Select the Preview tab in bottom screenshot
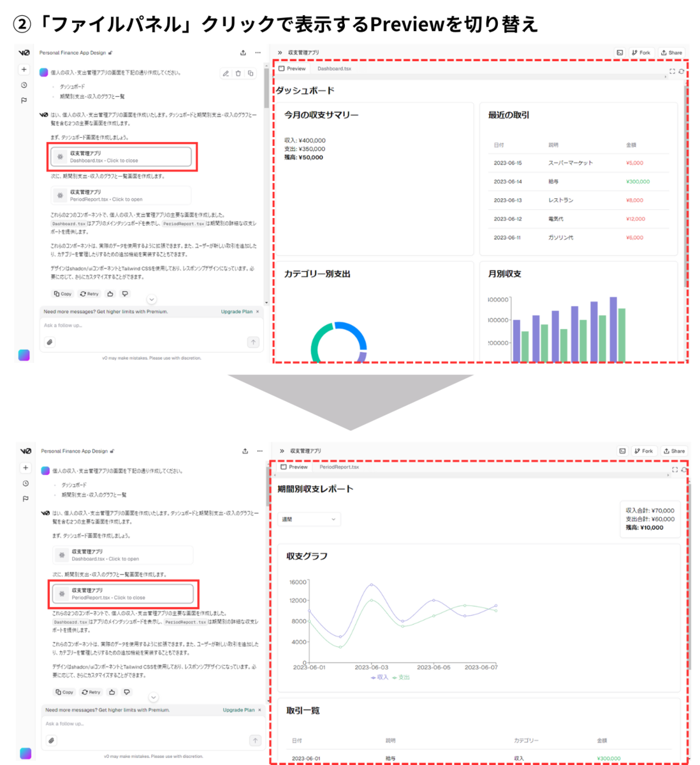Viewport: 700px width, 765px height. tap(295, 467)
